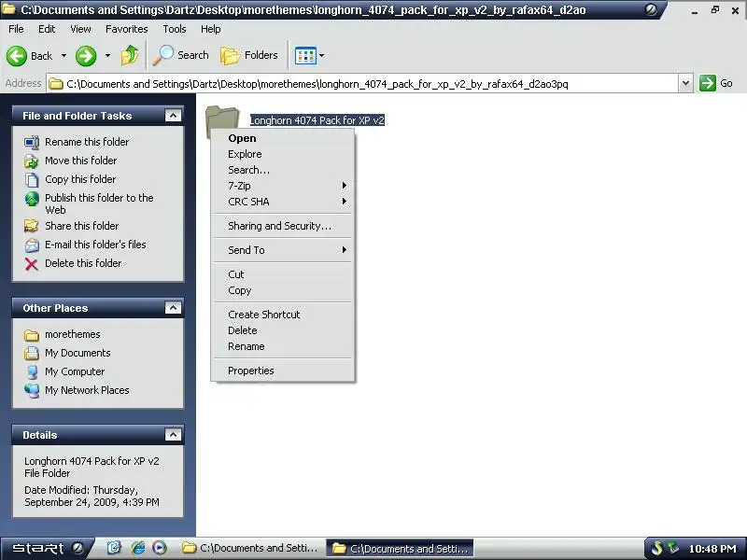Click the Safely Remove Hardware tray icon
The height and width of the screenshot is (560, 747).
[x=673, y=548]
